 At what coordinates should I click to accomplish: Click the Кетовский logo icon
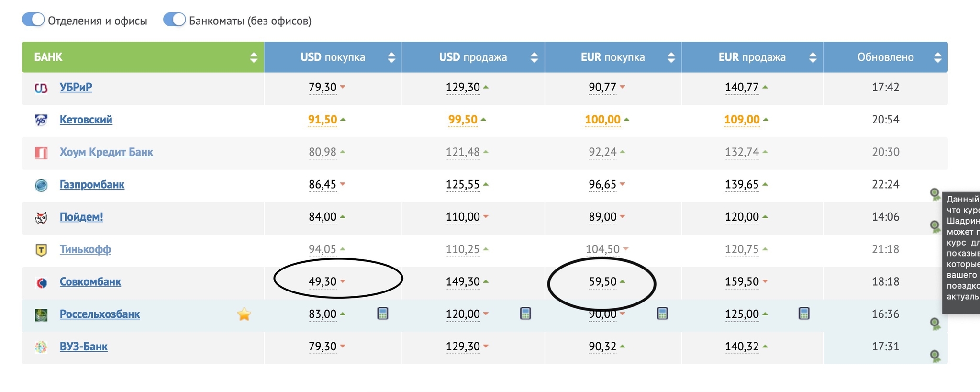point(41,120)
